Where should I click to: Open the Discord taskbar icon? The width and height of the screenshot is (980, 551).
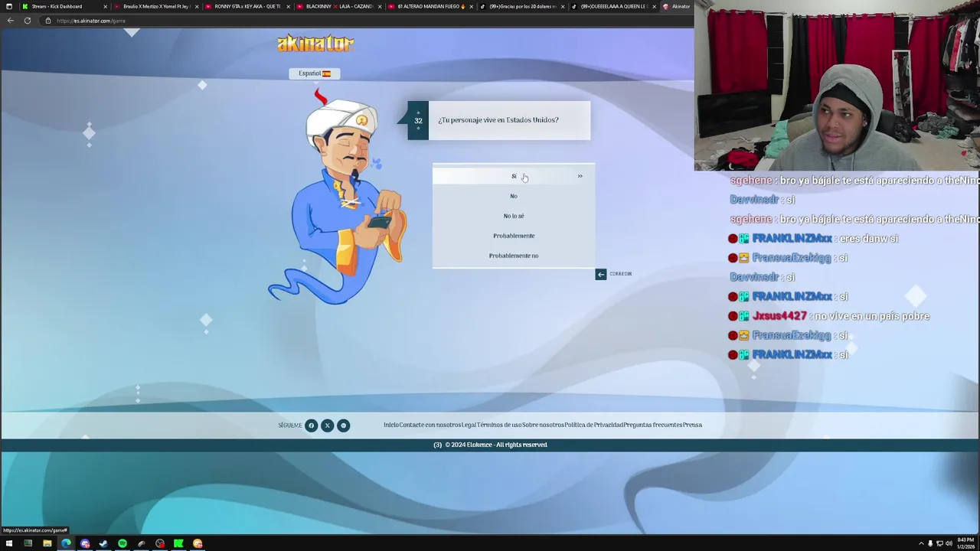[x=85, y=543]
